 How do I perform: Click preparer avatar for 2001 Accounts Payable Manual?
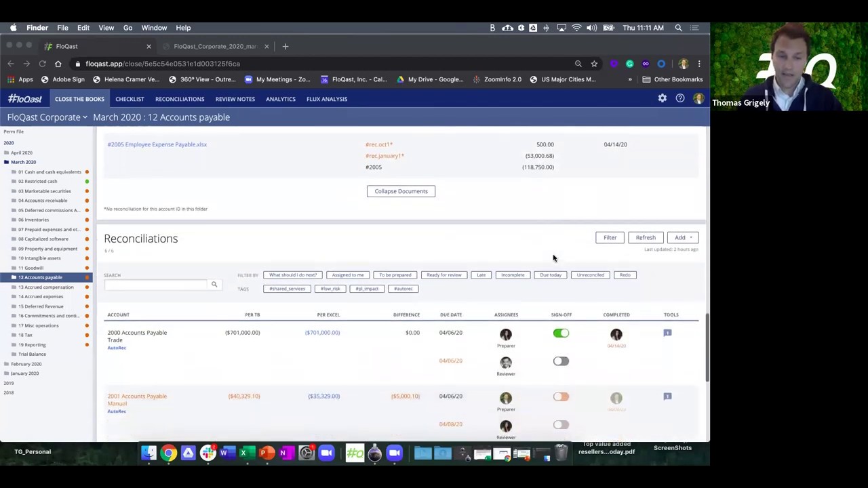click(x=506, y=398)
